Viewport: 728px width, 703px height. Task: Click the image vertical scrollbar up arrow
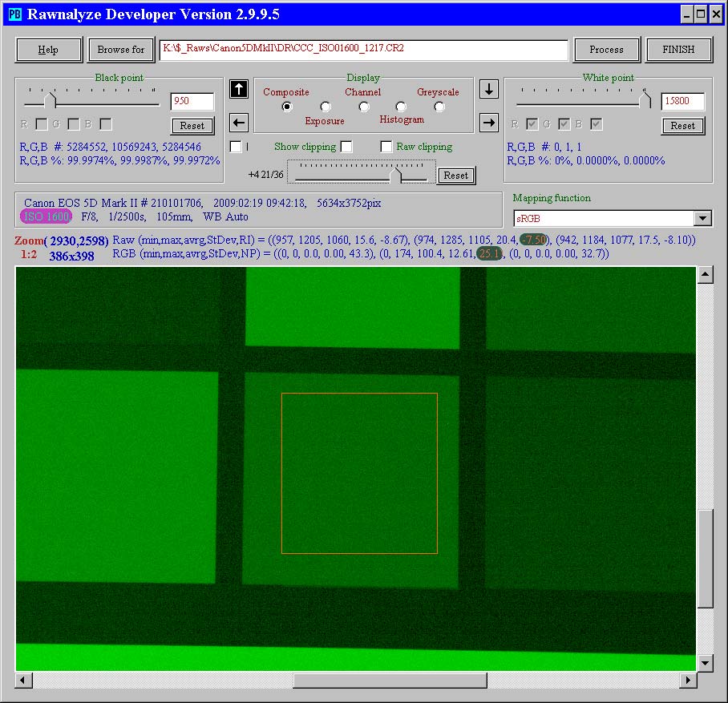[706, 276]
